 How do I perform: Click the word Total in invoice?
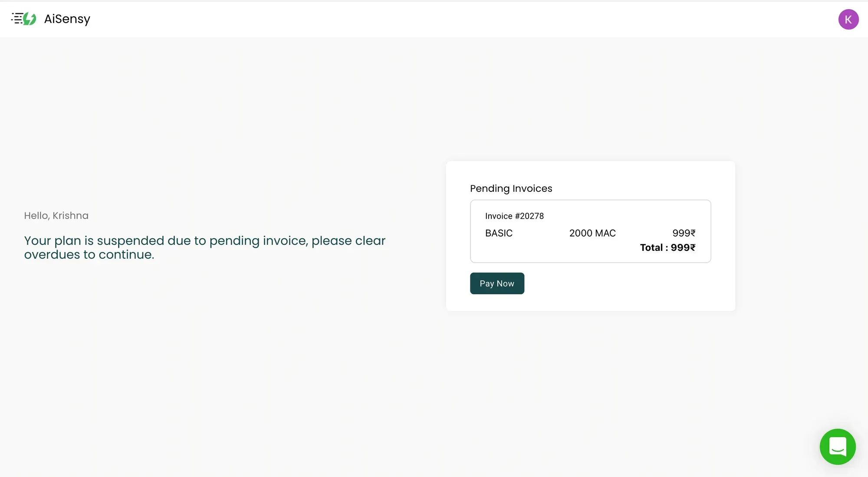click(651, 247)
